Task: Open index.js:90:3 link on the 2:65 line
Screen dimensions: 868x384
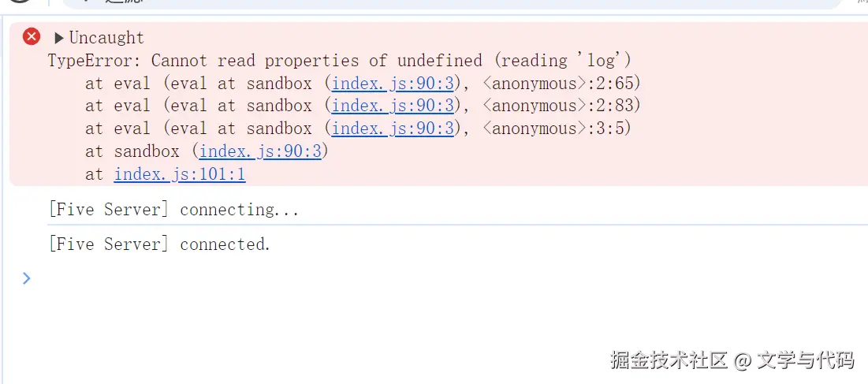Action: (x=393, y=84)
